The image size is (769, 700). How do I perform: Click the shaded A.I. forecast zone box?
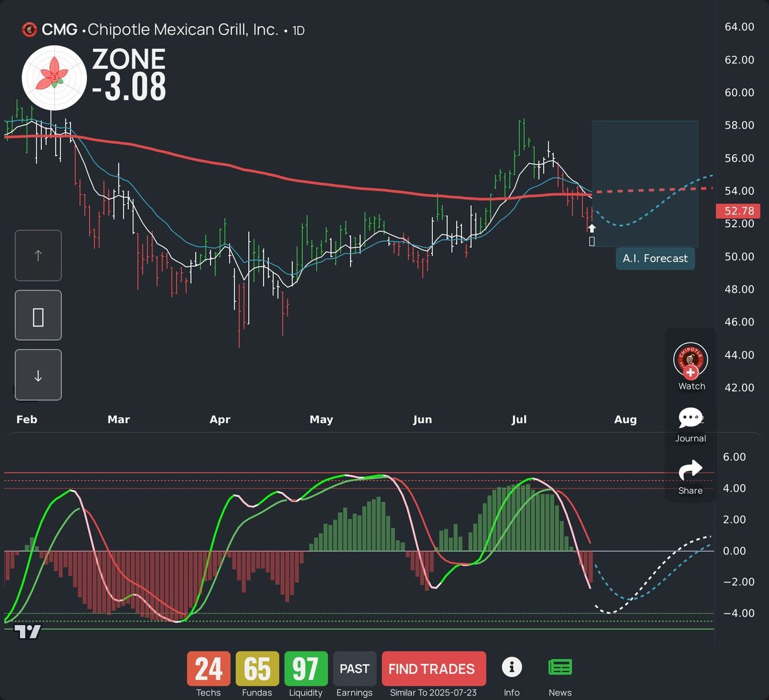click(x=645, y=183)
